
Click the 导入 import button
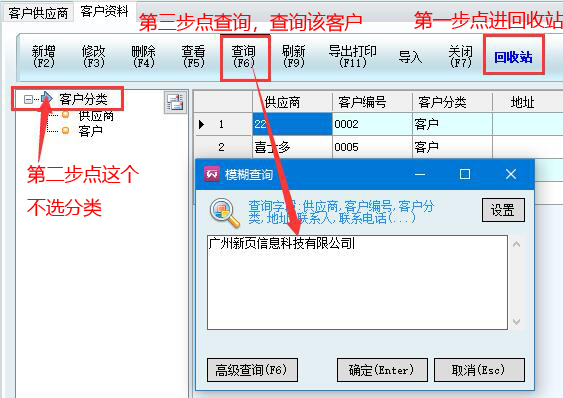410,57
